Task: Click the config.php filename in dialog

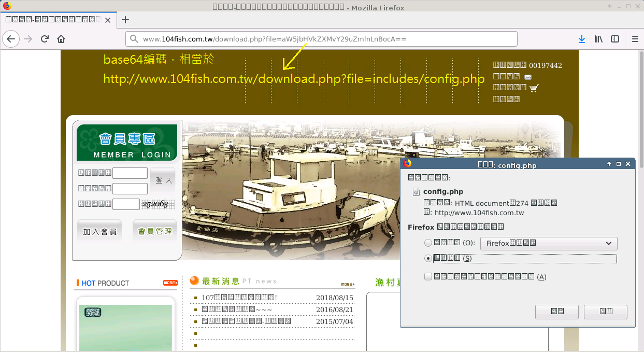Action: point(443,192)
